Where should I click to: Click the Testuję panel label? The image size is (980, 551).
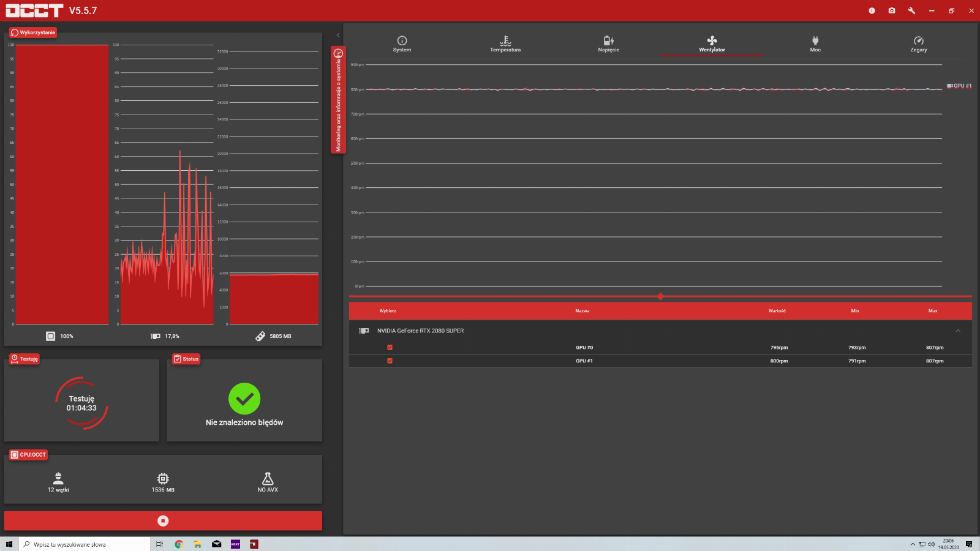coord(24,359)
